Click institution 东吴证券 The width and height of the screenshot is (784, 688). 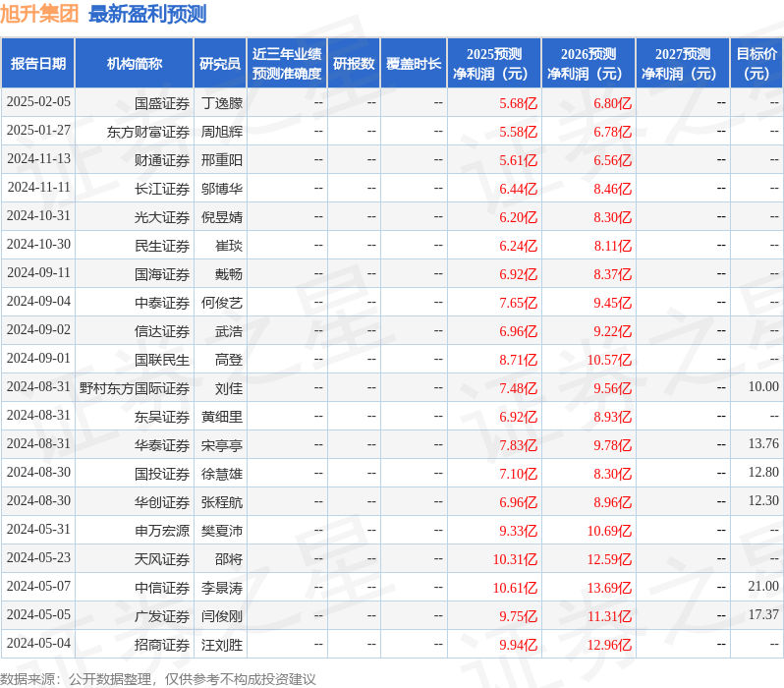click(x=162, y=418)
